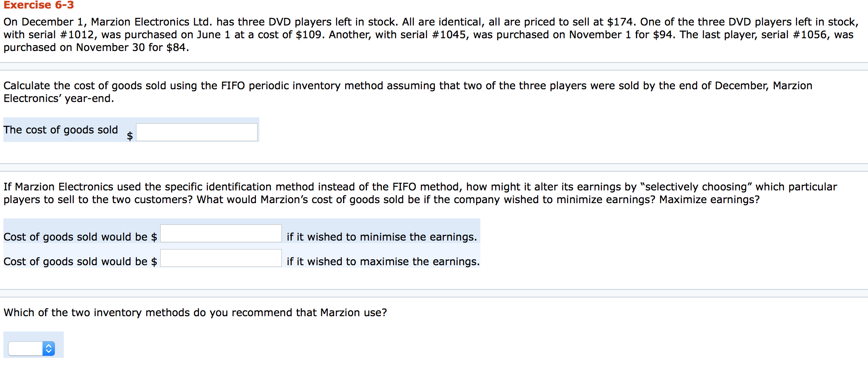Click the dollar sign next to cost input
The image size is (868, 374).
tap(129, 136)
